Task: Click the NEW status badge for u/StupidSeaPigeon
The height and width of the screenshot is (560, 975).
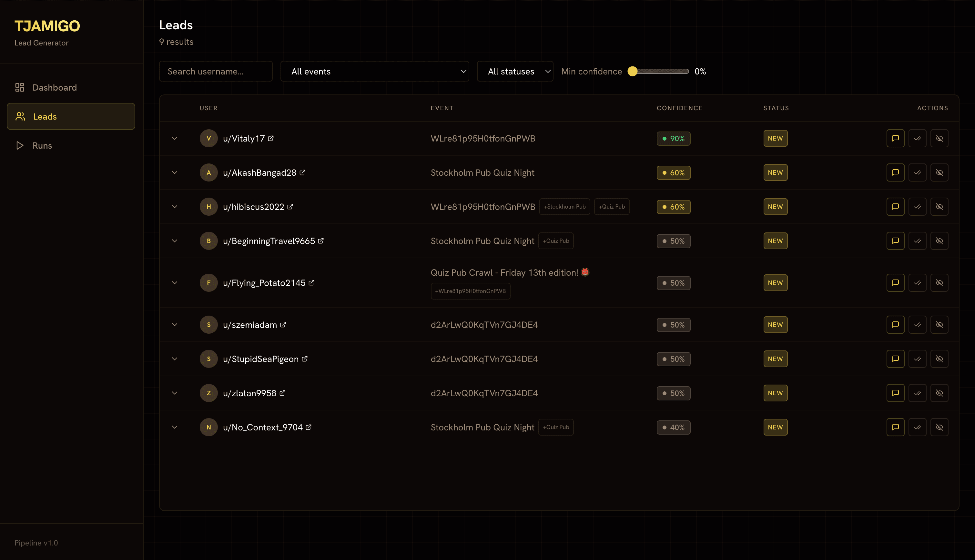Action: [x=775, y=359]
